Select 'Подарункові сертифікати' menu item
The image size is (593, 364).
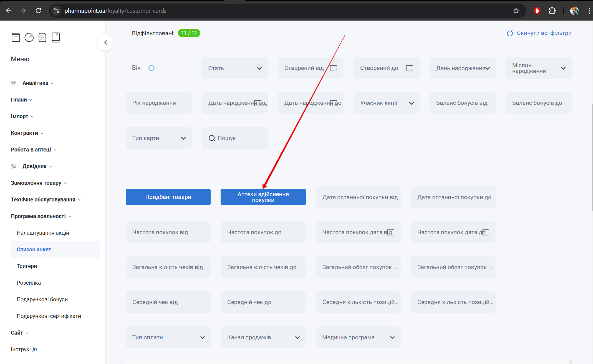click(49, 316)
